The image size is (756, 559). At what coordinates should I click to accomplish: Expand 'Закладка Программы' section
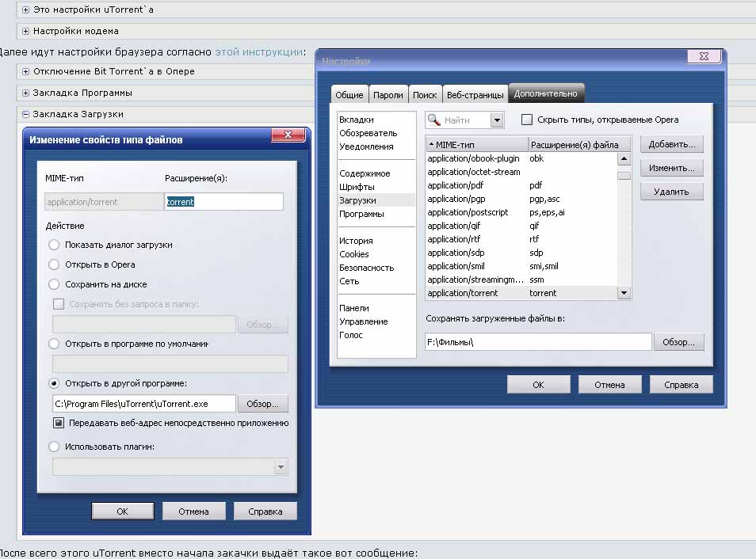point(26,93)
